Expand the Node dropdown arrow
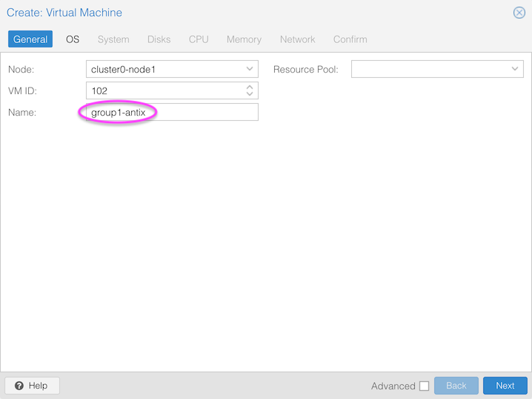This screenshot has width=532, height=399. pyautogui.click(x=250, y=70)
